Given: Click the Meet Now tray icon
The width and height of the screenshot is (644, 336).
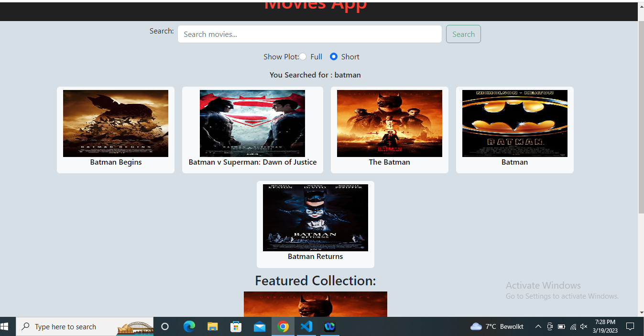Looking at the screenshot, I should point(550,326).
